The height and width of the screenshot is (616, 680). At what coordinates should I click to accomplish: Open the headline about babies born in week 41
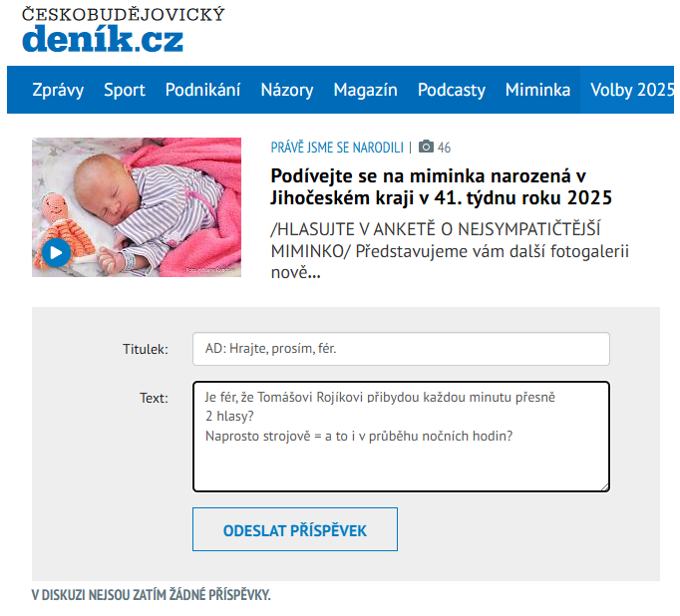[441, 186]
